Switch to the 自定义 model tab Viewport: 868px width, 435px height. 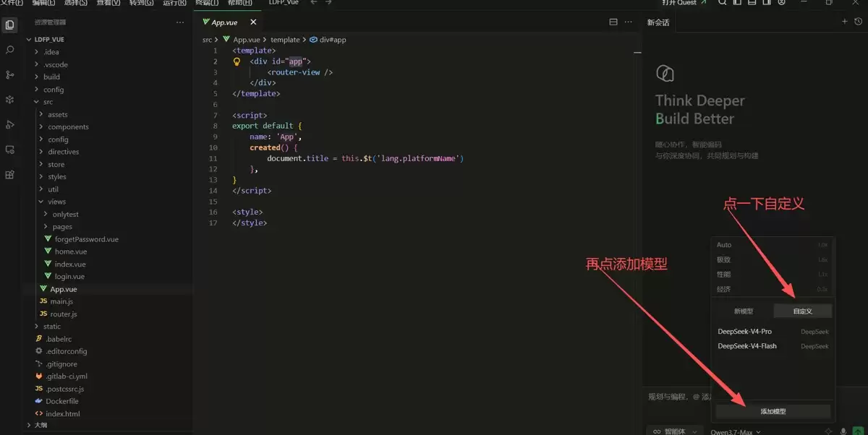coord(802,311)
